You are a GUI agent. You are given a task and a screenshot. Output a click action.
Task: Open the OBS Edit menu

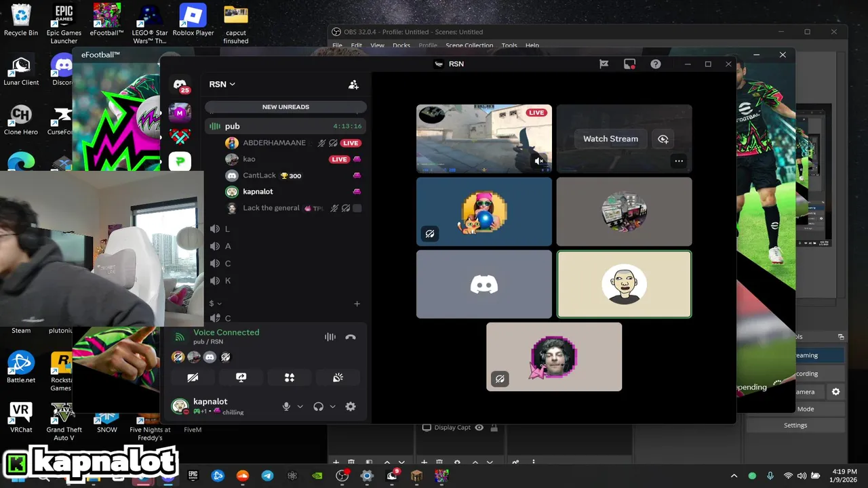click(x=356, y=45)
